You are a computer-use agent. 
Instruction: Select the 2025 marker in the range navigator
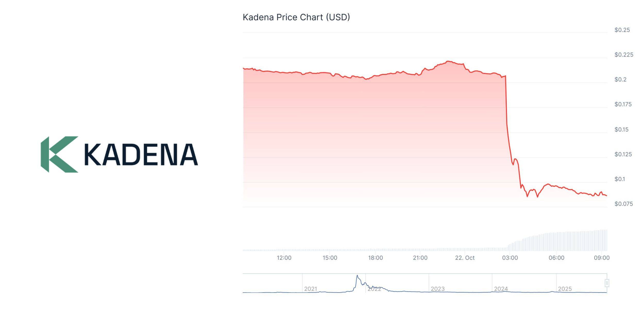[x=565, y=289]
